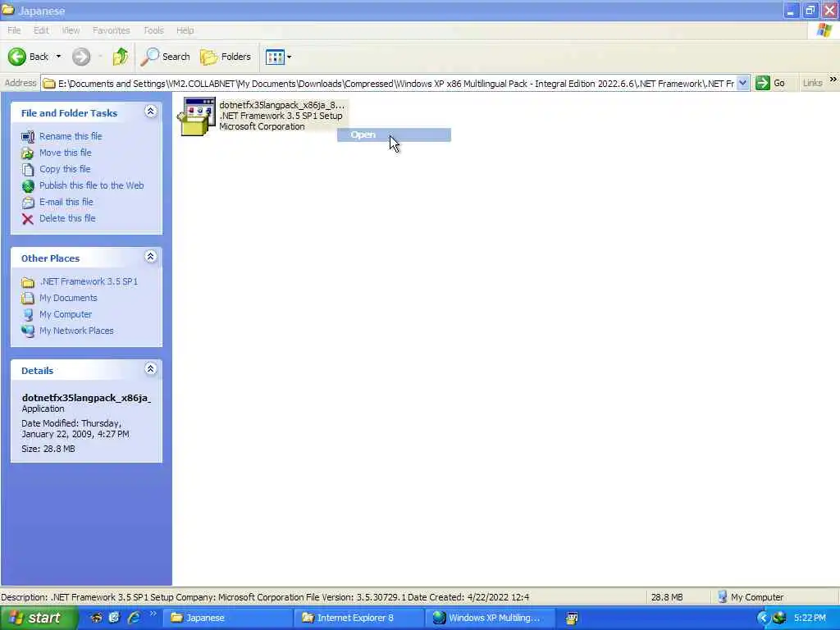Go up one folder level

pyautogui.click(x=121, y=57)
